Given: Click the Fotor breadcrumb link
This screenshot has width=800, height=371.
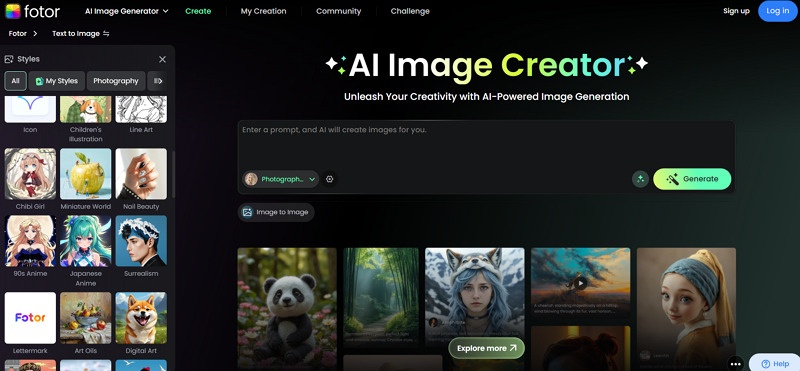Looking at the screenshot, I should [x=18, y=34].
